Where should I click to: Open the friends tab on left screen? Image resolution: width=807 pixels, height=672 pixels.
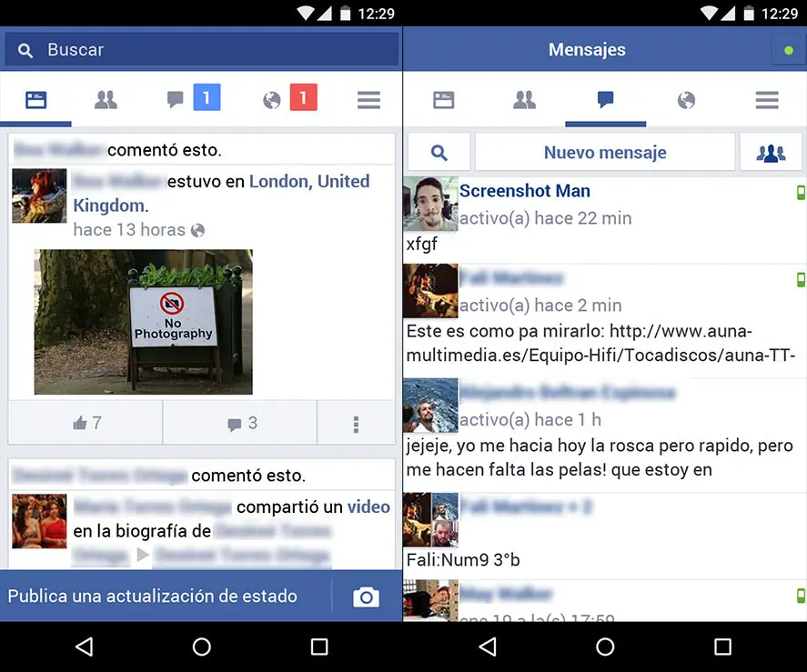[x=106, y=99]
